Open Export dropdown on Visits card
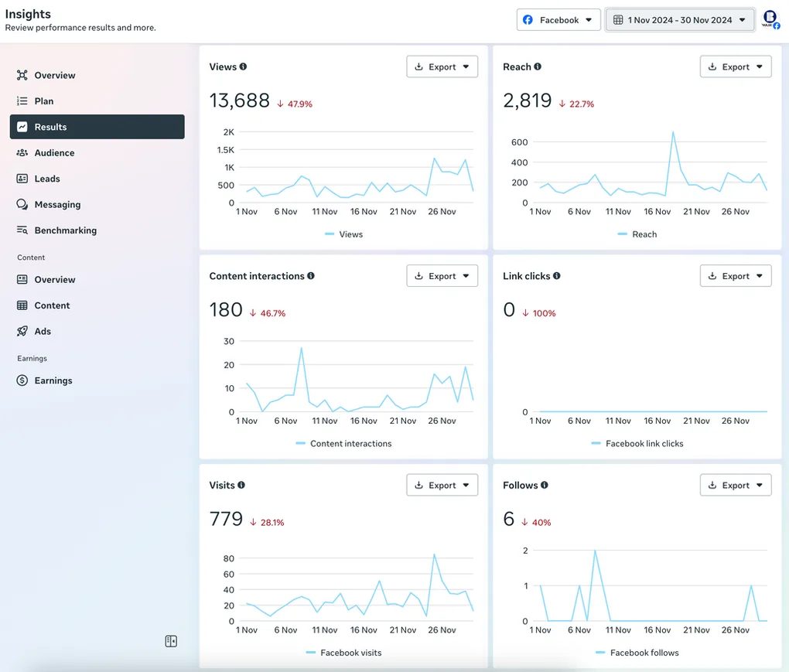Screen dimensions: 789x672 442,486
